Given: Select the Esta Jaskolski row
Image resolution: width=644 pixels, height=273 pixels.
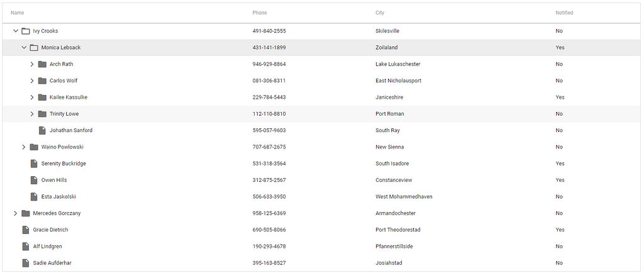Looking at the screenshot, I should click(322, 197).
